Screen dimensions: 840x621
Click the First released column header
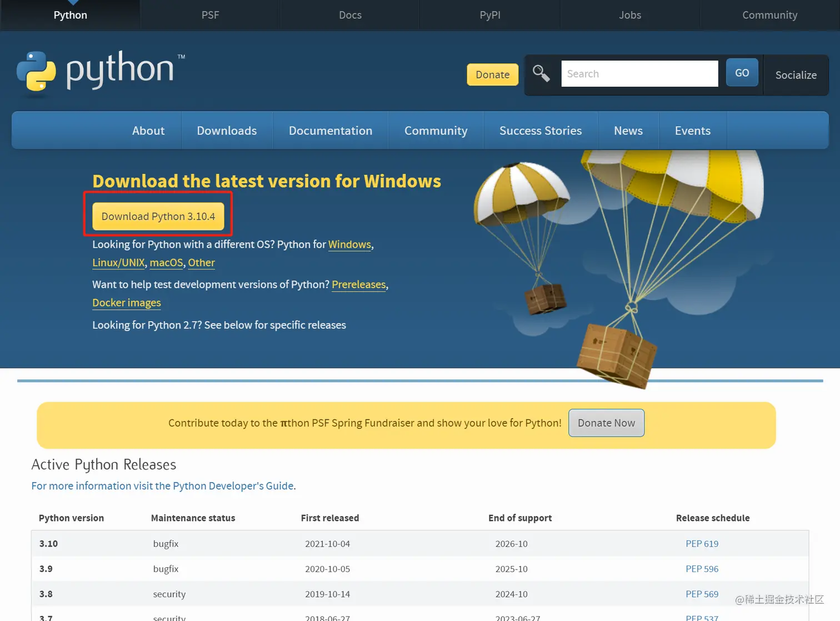point(330,518)
